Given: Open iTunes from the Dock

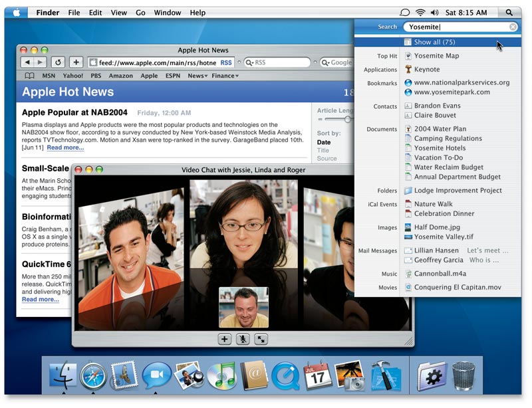Looking at the screenshot, I should 221,376.
